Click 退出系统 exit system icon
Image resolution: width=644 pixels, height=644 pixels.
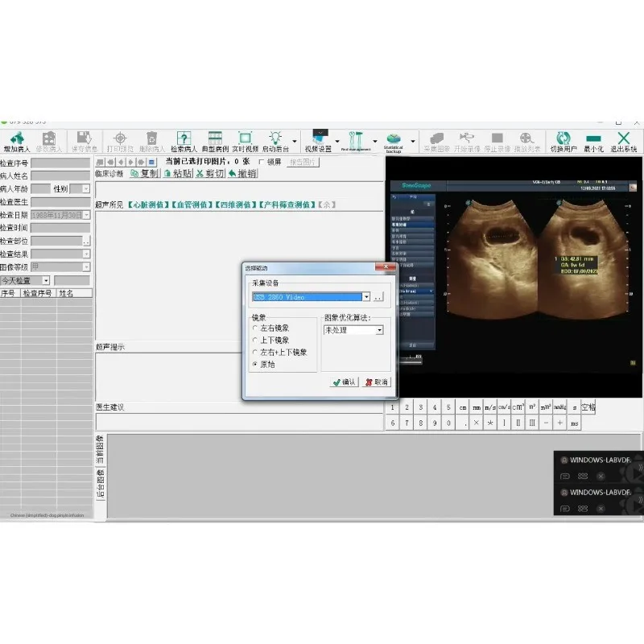pyautogui.click(x=623, y=142)
